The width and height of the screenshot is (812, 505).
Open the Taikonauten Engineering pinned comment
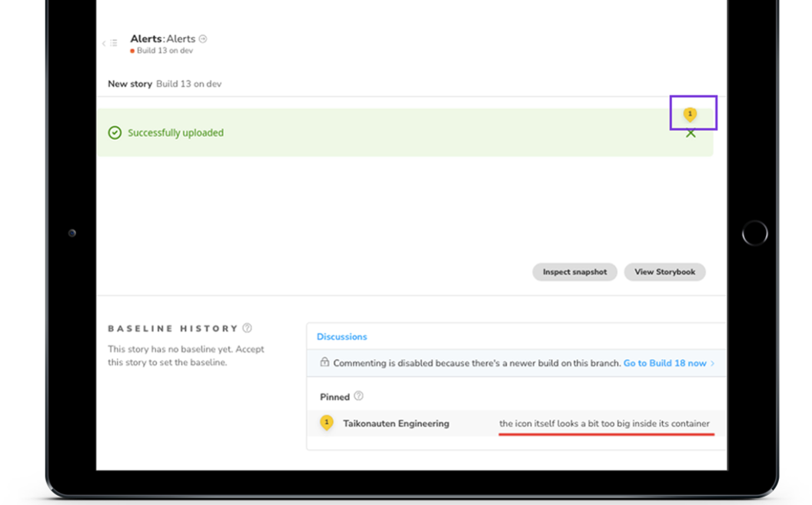pyautogui.click(x=396, y=424)
